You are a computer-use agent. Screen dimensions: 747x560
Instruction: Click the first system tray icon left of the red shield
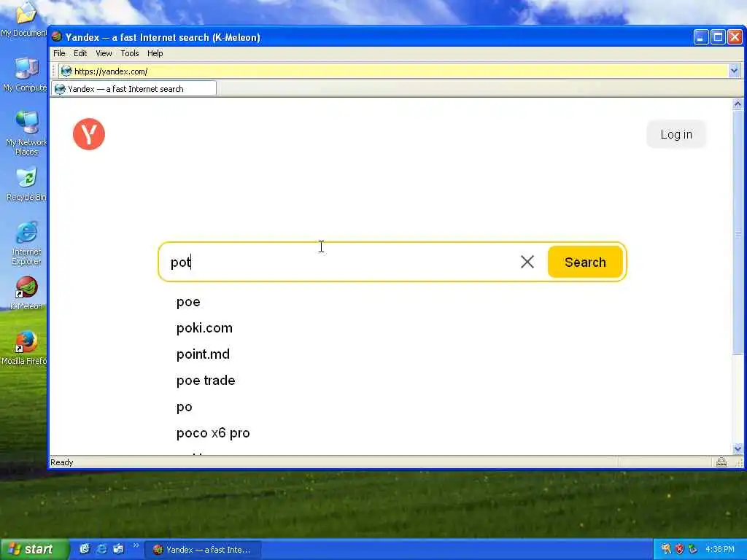[x=665, y=549]
